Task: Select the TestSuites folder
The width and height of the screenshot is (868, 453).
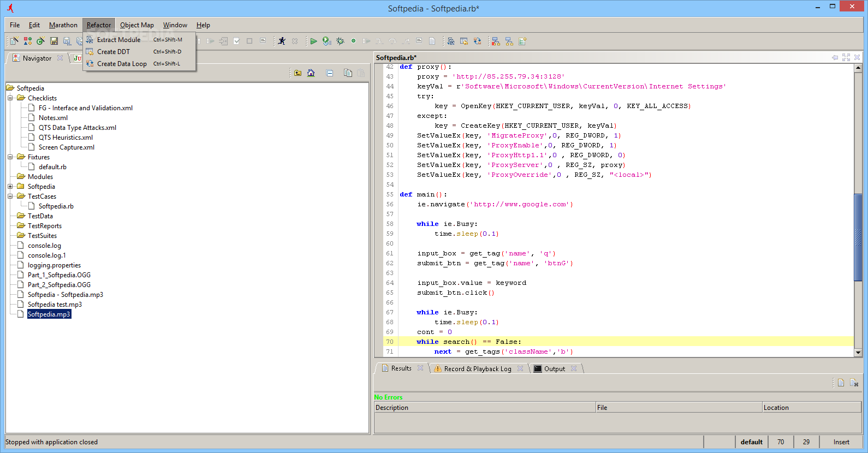Action: tap(42, 236)
